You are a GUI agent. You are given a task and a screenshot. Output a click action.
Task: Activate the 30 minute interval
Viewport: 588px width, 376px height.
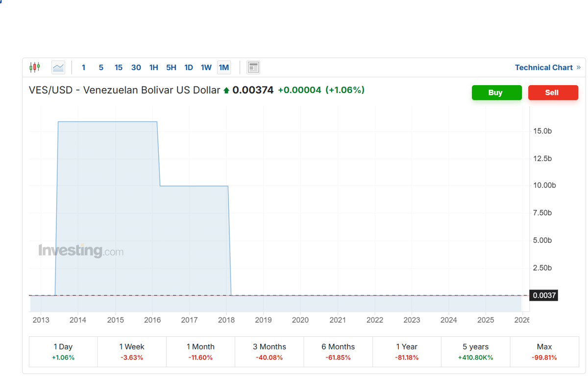click(x=136, y=67)
